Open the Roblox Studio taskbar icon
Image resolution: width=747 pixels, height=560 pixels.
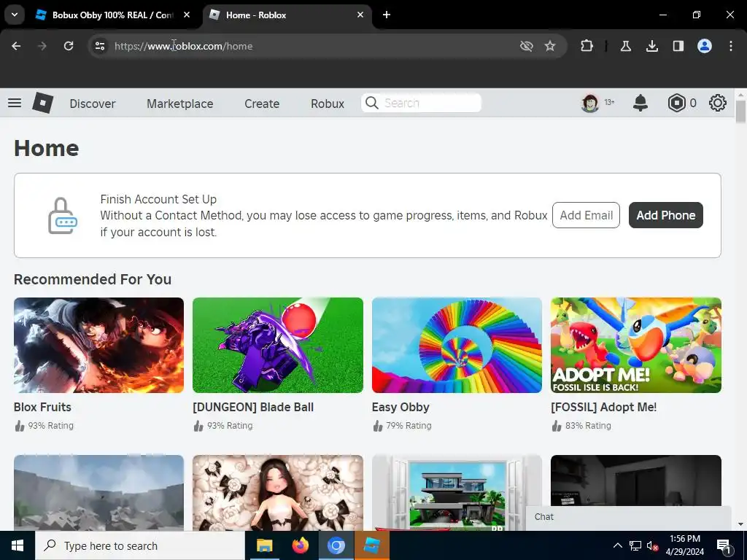(x=371, y=545)
